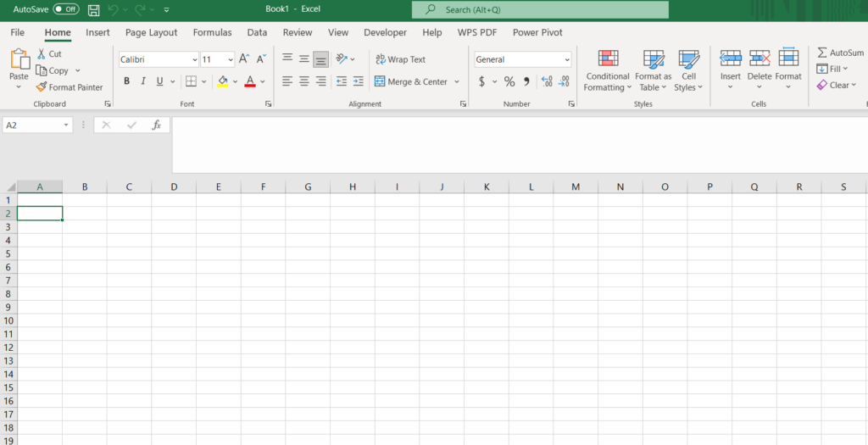Click the Search box in title bar
Viewport: 868px width, 445px height.
point(540,10)
